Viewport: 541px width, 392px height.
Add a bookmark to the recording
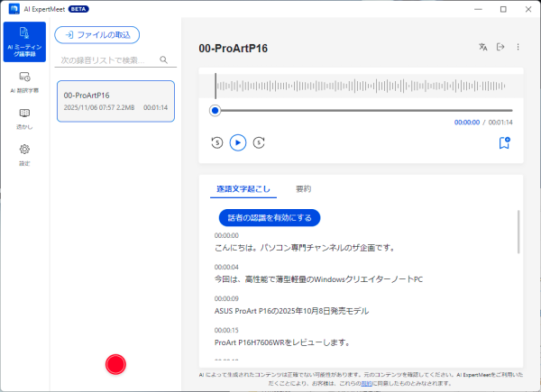tap(504, 142)
